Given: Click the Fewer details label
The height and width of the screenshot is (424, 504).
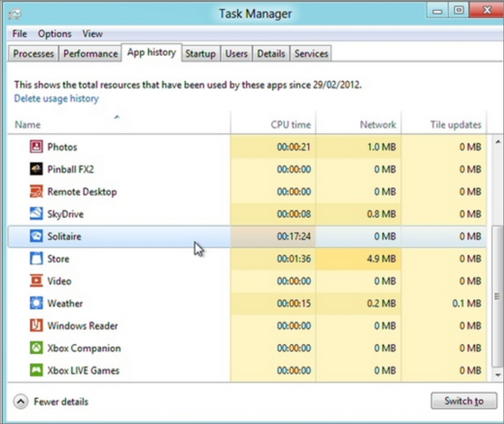Looking at the screenshot, I should pos(61,402).
